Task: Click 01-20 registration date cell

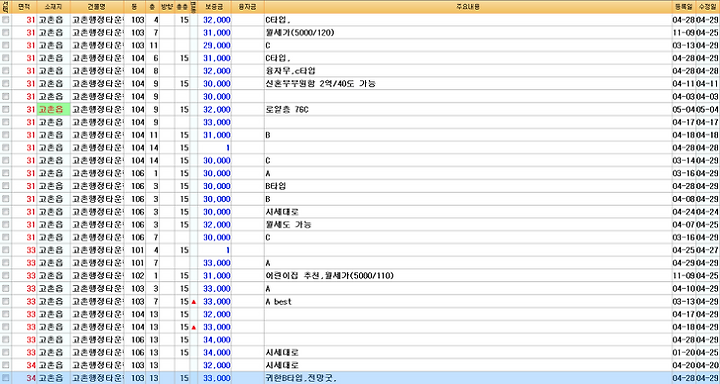Action: coord(684,353)
